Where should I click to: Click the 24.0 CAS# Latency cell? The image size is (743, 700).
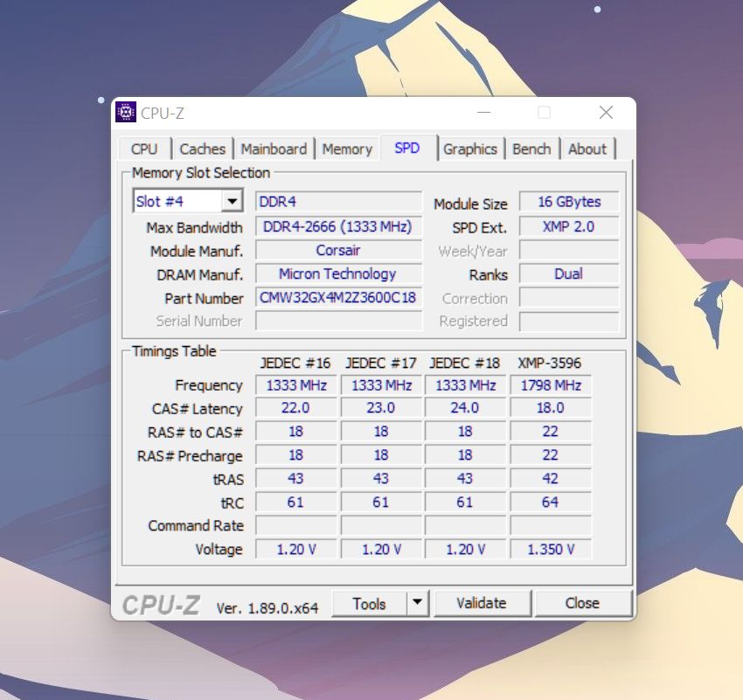pyautogui.click(x=465, y=408)
